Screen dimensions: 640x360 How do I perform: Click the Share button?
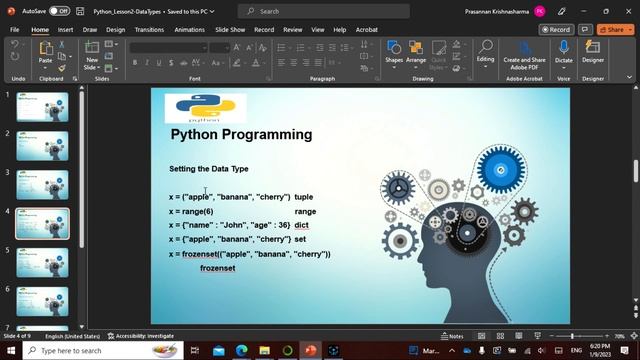coord(615,30)
